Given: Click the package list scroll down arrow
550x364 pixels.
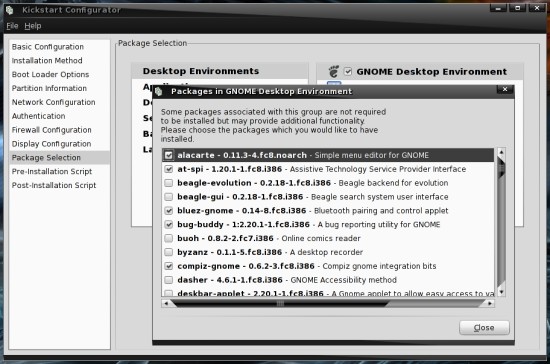Looking at the screenshot, I should (x=501, y=292).
